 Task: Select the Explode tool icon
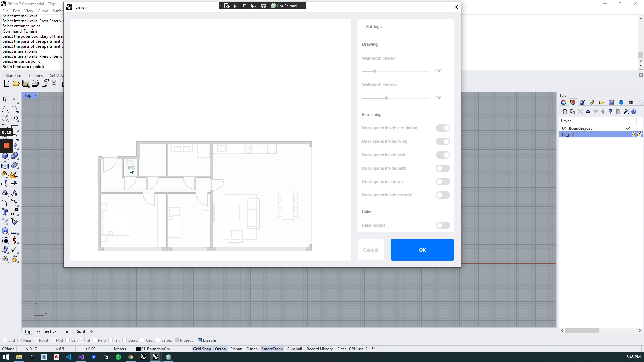(x=14, y=175)
